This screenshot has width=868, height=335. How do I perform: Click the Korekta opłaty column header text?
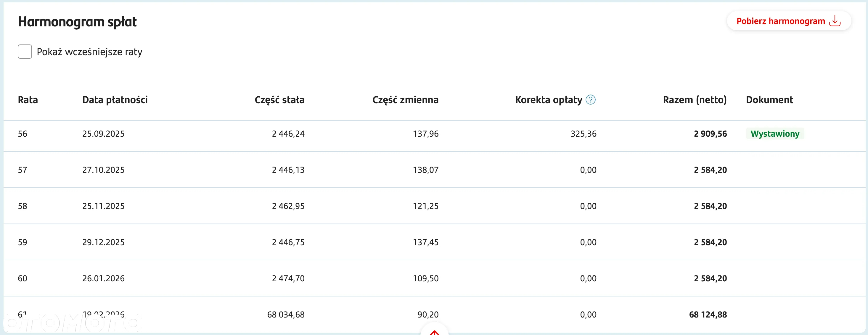click(549, 100)
